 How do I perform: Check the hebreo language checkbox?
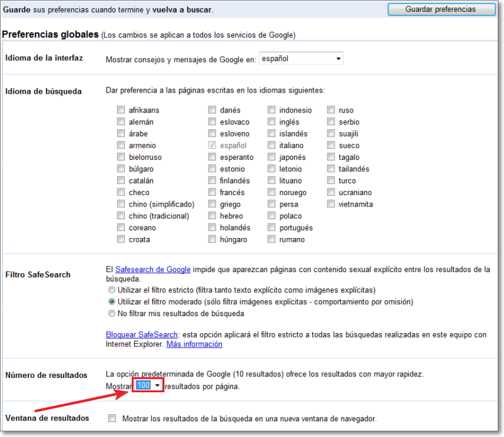(x=212, y=215)
